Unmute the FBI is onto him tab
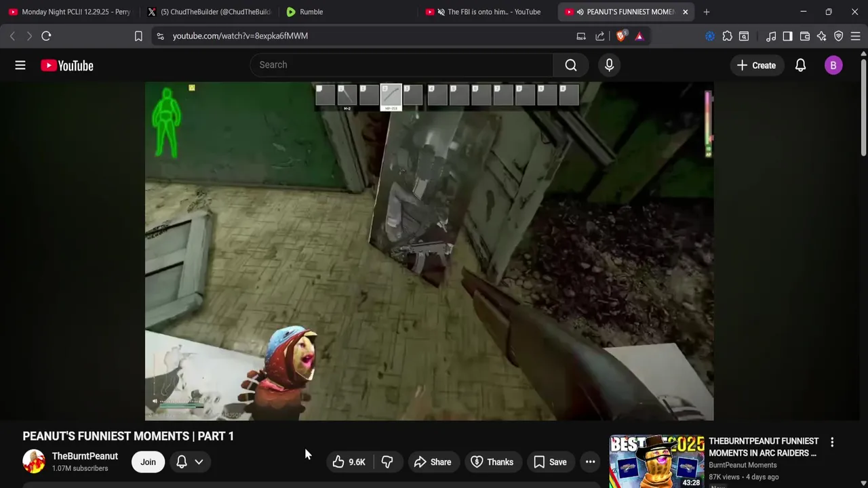The image size is (868, 488). coord(441,12)
